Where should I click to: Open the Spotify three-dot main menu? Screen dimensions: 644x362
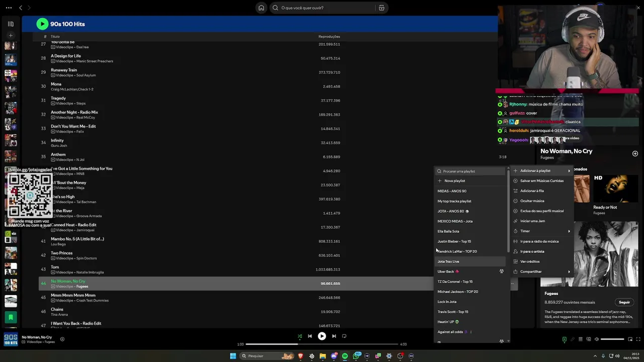[9, 8]
